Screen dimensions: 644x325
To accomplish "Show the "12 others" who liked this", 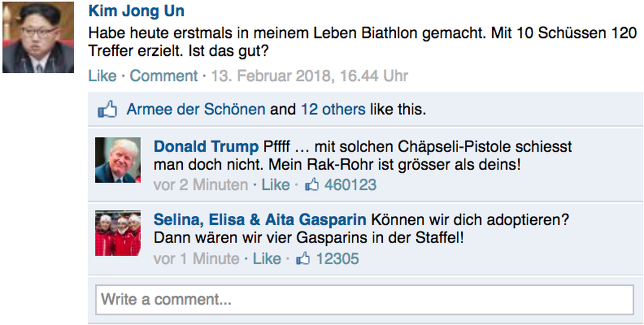I will click(x=333, y=109).
